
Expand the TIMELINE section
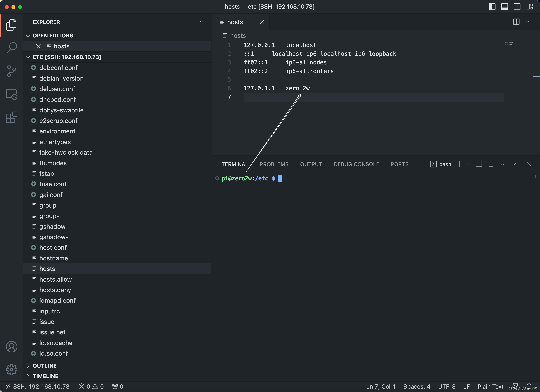coord(45,376)
